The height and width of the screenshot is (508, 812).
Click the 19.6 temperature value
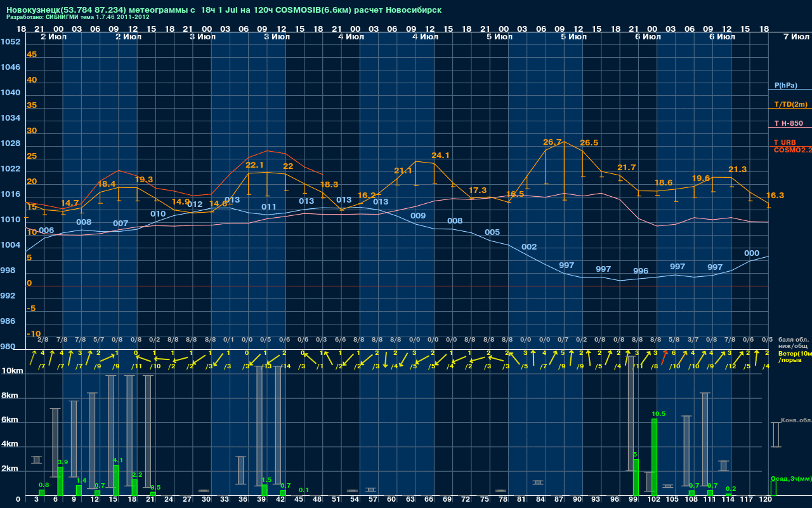[x=701, y=178]
